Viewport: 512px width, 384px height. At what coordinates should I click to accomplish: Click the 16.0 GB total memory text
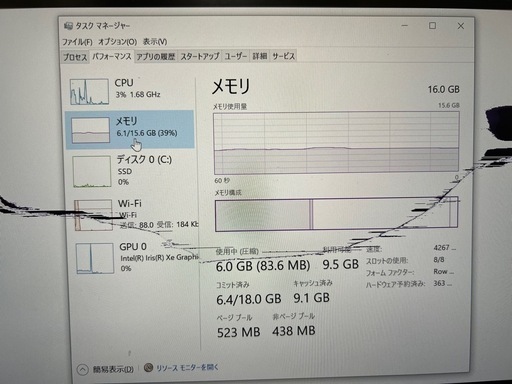pos(444,89)
